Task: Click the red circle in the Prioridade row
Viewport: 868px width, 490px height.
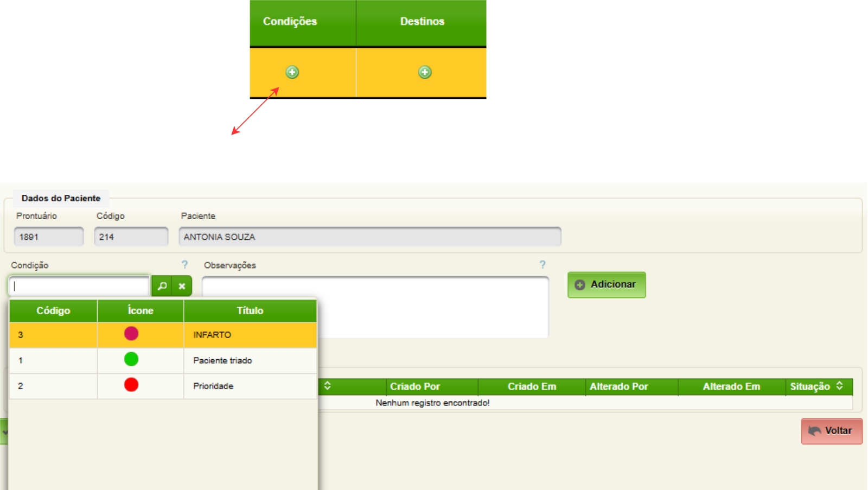Action: [131, 385]
